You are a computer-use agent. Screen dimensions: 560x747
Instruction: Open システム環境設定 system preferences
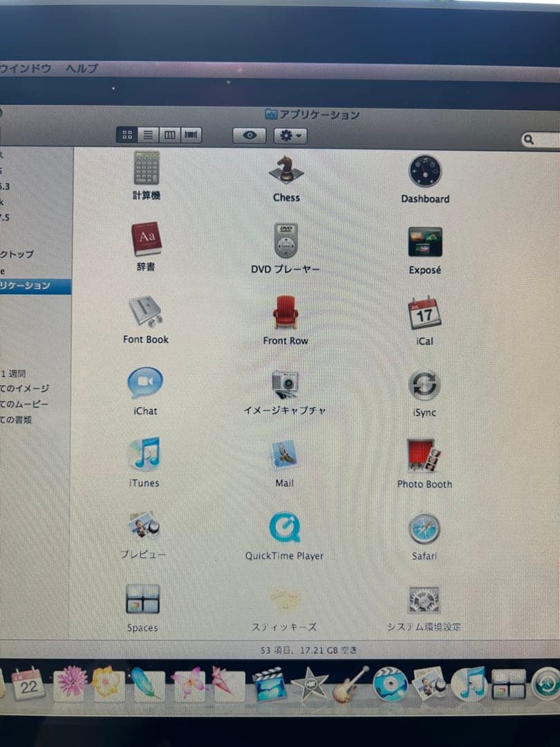[424, 600]
